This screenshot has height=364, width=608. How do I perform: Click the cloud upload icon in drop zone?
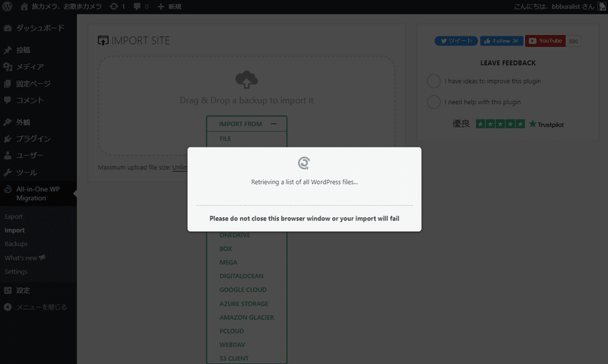(246, 80)
